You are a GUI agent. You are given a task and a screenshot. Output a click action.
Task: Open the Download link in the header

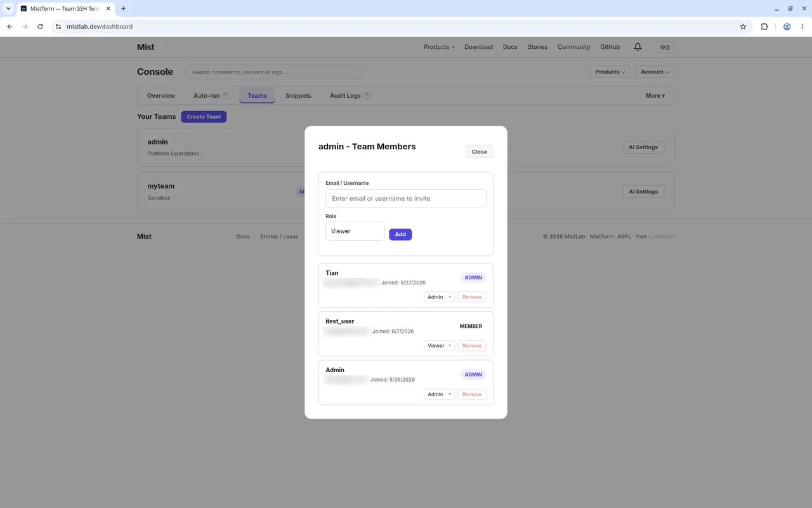pyautogui.click(x=478, y=47)
